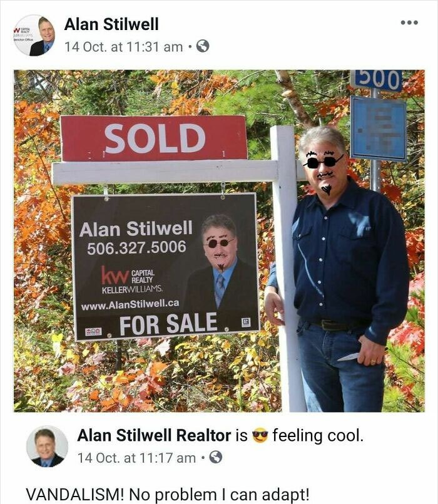This screenshot has width=438, height=504.
Task: Click the FOR SALE text on sign
Action: (x=168, y=323)
